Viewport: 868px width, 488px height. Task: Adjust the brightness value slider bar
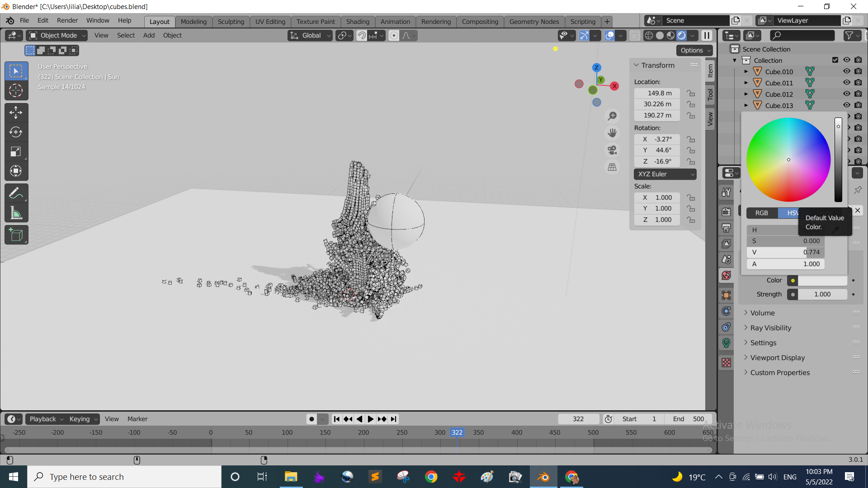[838, 160]
